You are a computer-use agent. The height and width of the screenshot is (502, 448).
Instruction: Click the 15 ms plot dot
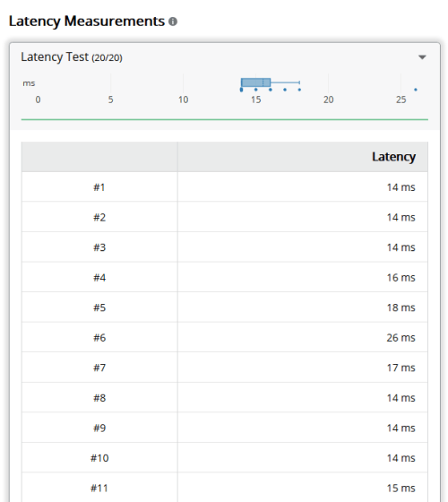tap(255, 90)
